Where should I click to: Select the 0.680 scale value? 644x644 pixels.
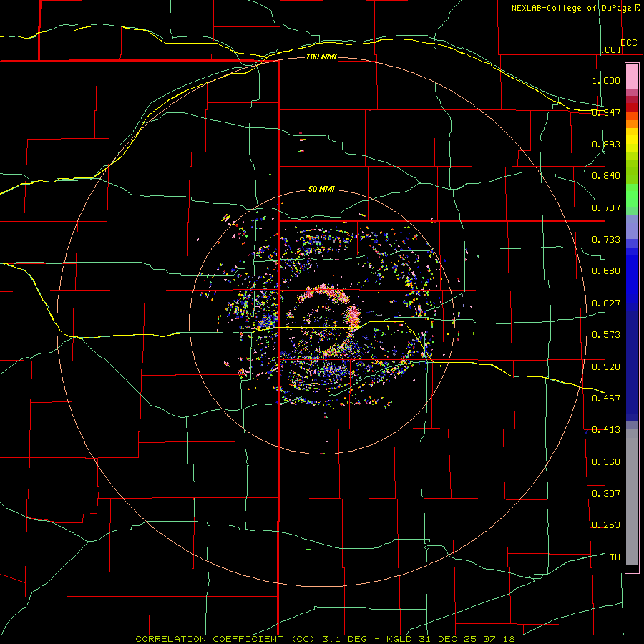(x=606, y=271)
